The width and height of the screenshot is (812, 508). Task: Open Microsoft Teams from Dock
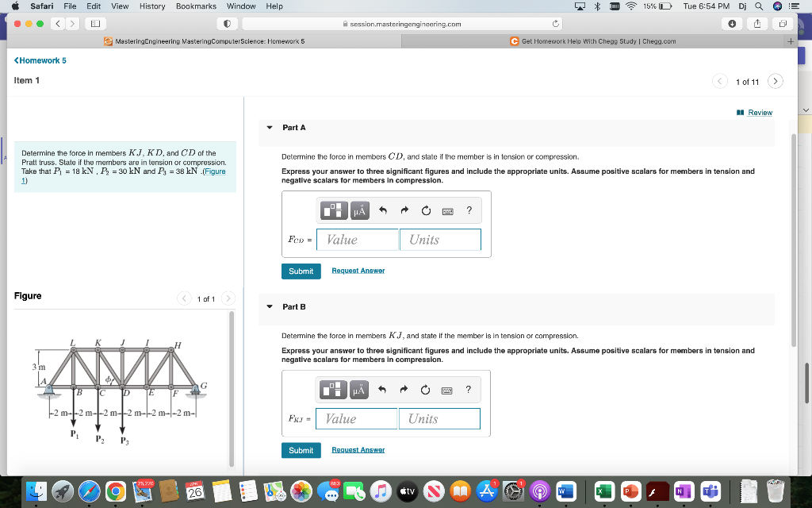(x=710, y=491)
